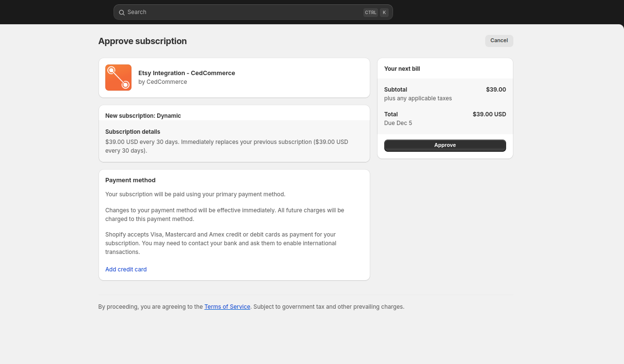Click the Subscription details label
Viewport: 624px width, 364px height.
coord(132,132)
